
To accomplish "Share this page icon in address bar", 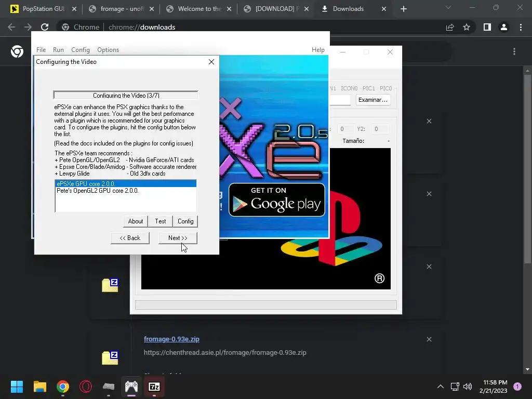I will click(x=450, y=27).
